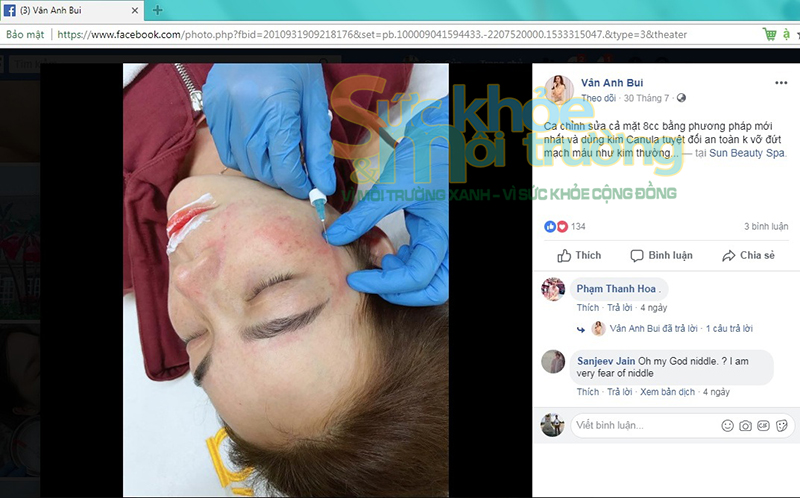View the 134 reactions list

coord(578,227)
